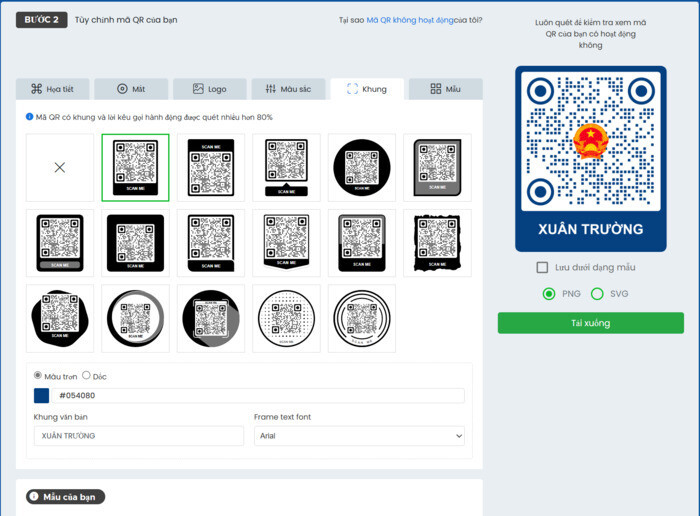Click the Tải xuống download button
This screenshot has width=700, height=516.
click(x=591, y=323)
